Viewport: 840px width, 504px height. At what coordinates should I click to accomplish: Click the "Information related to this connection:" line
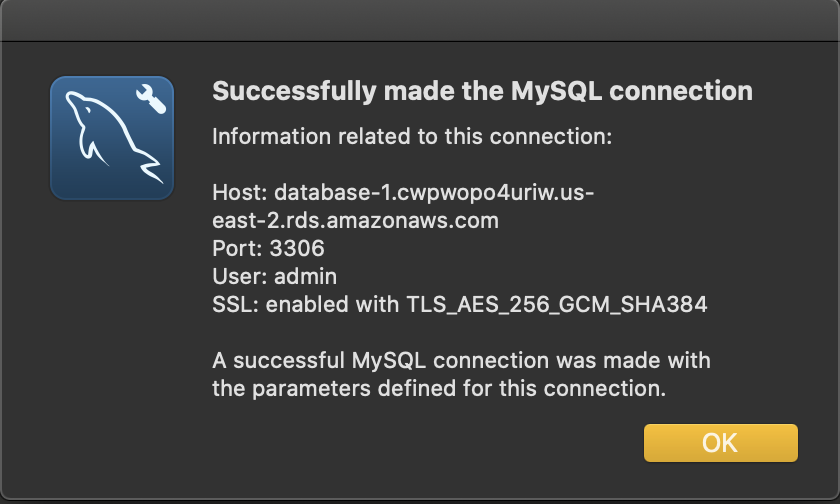click(x=412, y=137)
